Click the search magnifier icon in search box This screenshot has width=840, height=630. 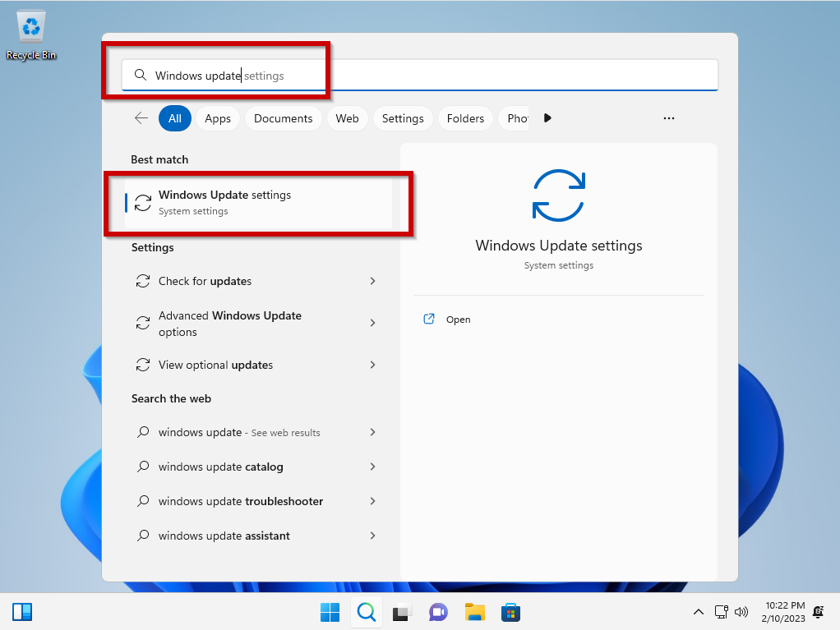click(141, 75)
